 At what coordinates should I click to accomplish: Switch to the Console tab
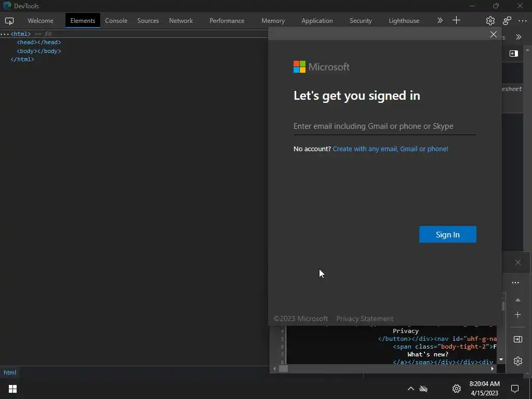coord(116,21)
